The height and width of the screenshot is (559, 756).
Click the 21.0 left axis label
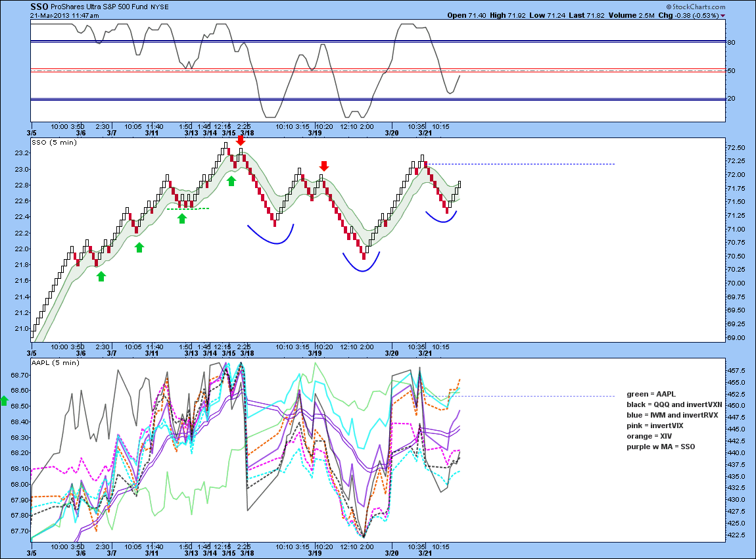click(x=22, y=329)
